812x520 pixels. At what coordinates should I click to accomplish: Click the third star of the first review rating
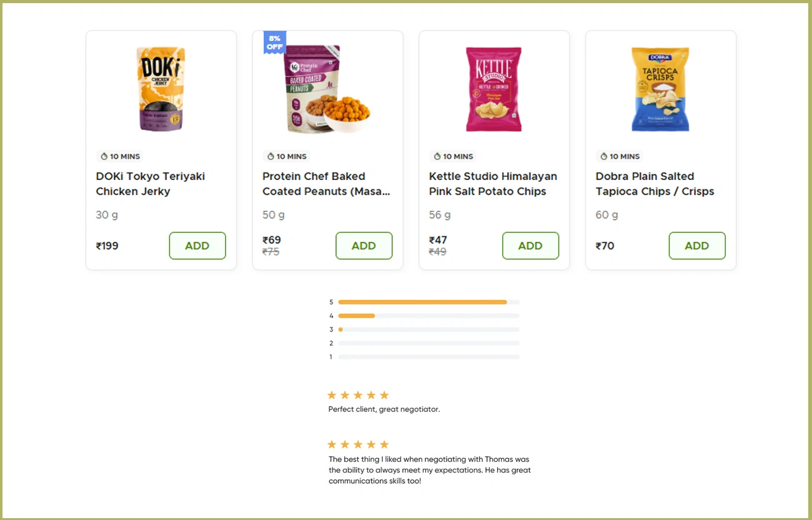[x=358, y=395]
